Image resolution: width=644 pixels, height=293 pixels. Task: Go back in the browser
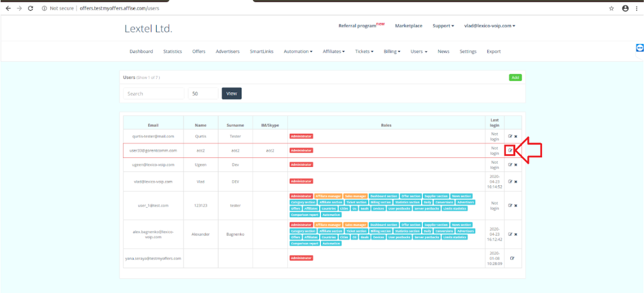(8, 8)
